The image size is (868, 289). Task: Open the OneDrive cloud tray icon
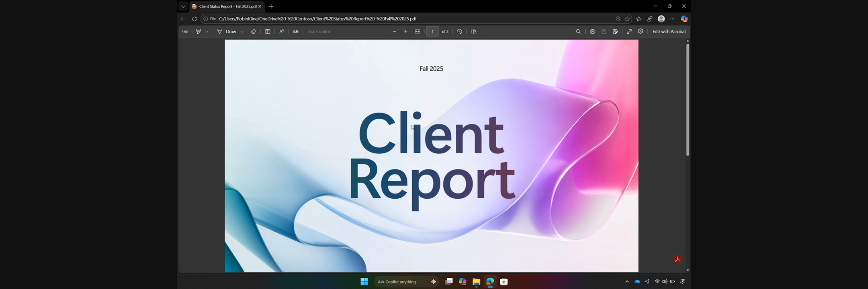(637, 282)
